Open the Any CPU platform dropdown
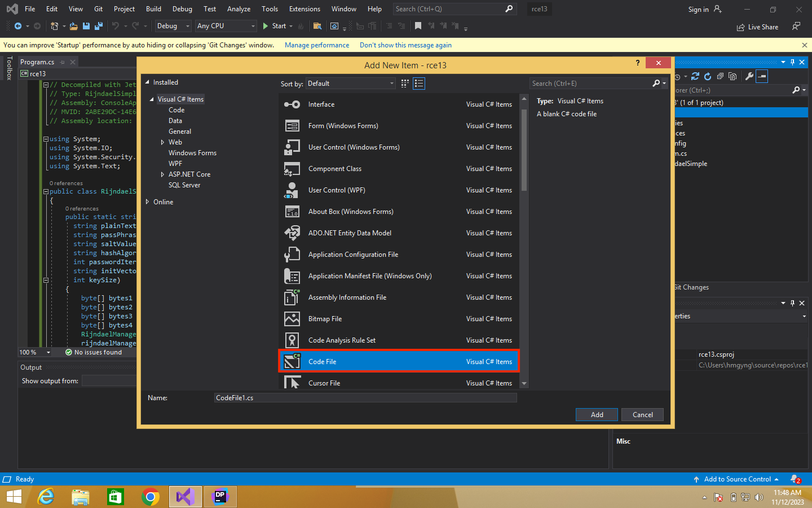The height and width of the screenshot is (508, 812). 226,26
